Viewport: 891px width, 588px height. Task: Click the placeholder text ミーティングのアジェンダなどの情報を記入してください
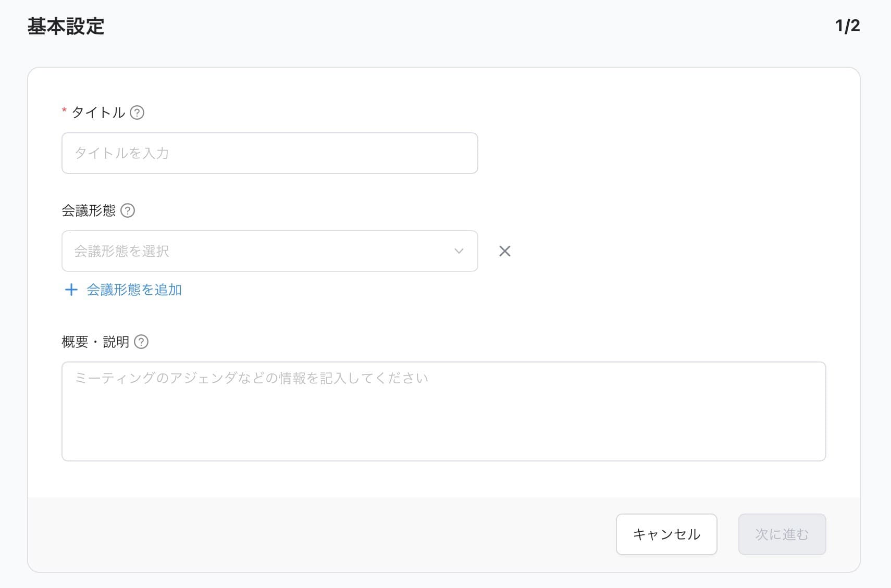[x=252, y=378]
